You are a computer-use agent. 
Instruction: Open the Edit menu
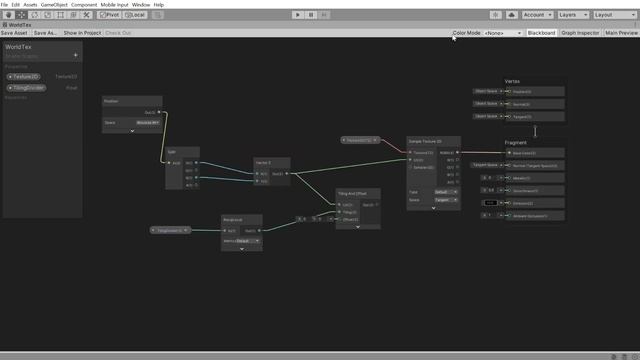[x=16, y=5]
